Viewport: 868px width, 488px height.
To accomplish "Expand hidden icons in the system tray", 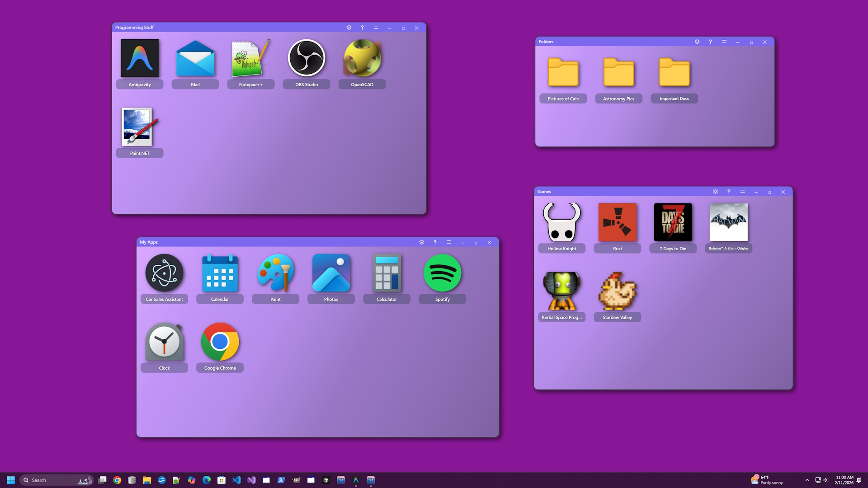I will click(807, 480).
